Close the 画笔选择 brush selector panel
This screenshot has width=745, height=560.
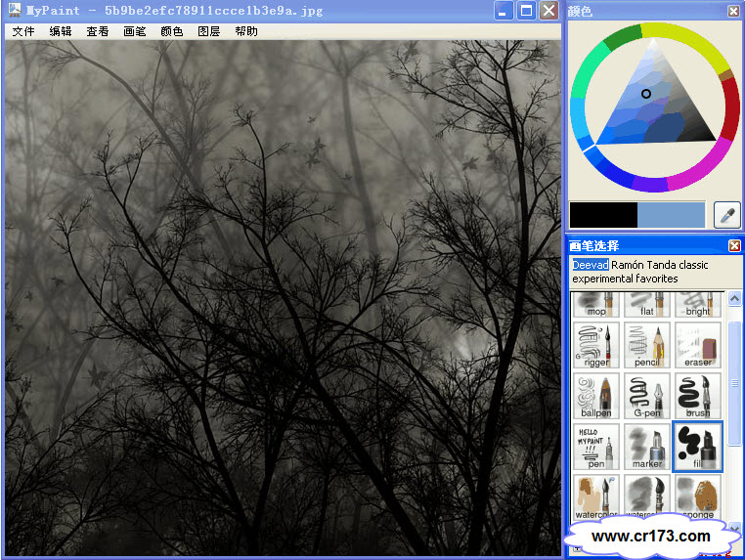pyautogui.click(x=734, y=245)
